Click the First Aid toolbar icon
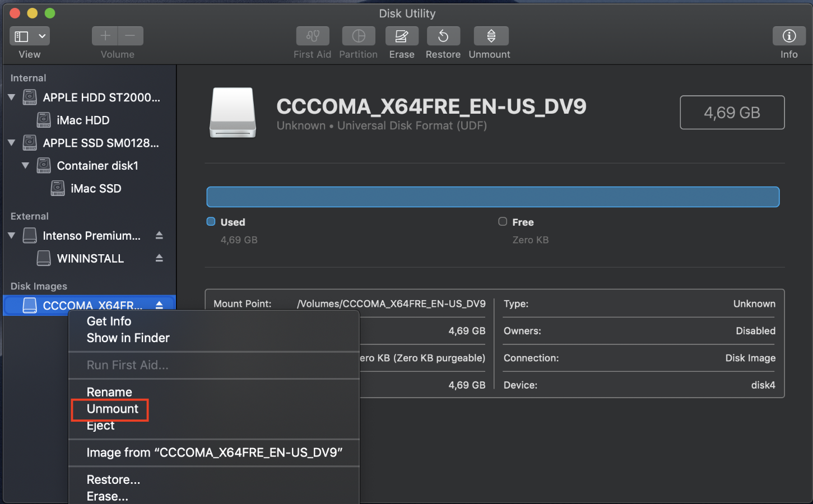This screenshot has width=813, height=504. [313, 36]
